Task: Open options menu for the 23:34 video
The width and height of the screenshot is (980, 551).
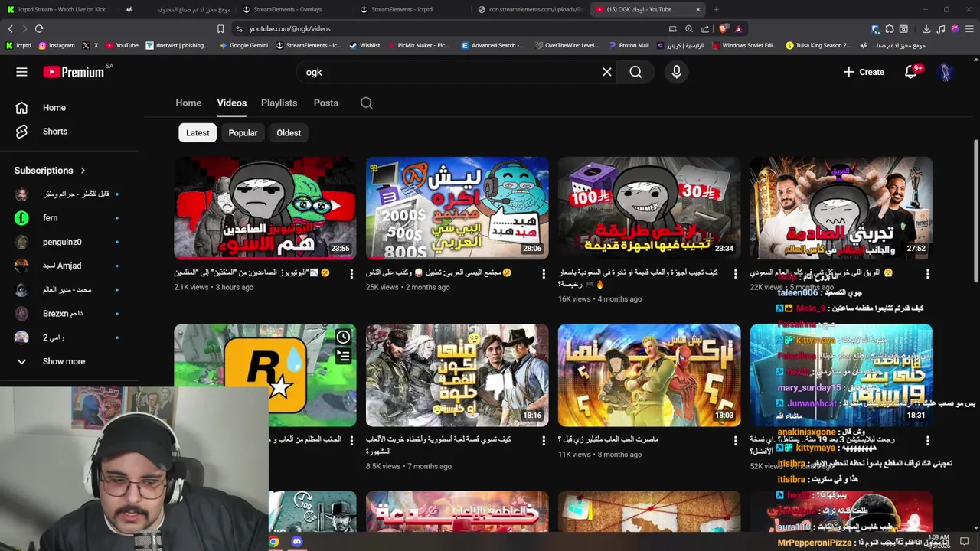Action: pyautogui.click(x=736, y=273)
